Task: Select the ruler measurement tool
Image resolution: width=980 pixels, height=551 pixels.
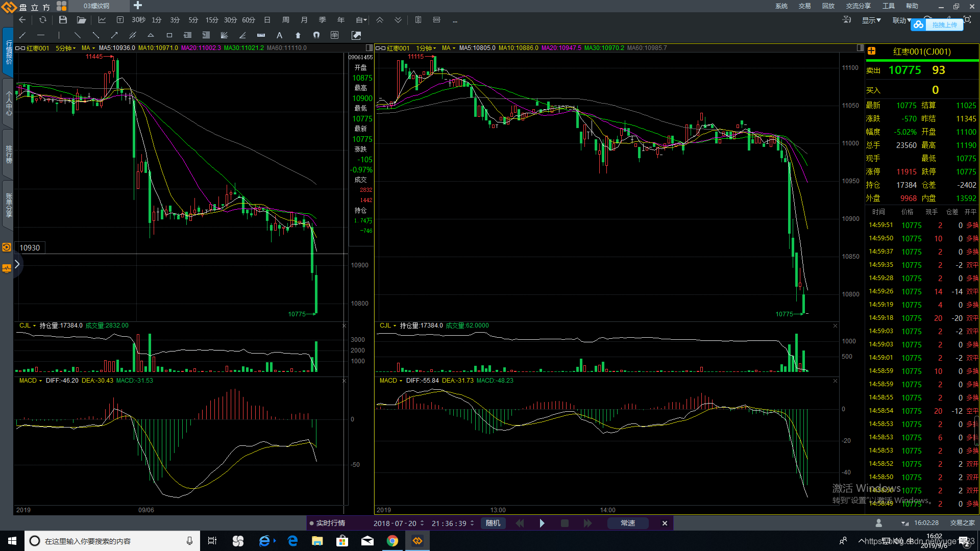Action: click(x=261, y=35)
